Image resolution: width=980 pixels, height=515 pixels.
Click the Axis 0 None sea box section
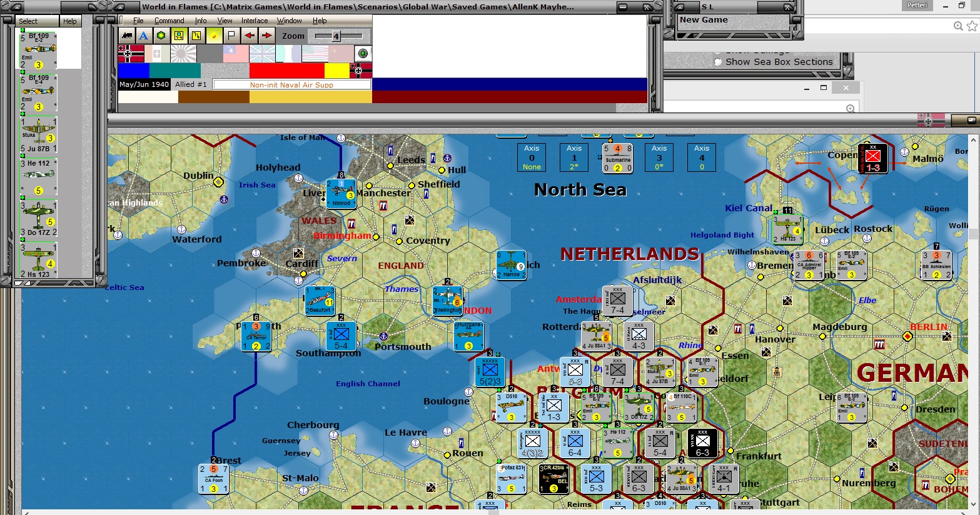[x=532, y=157]
